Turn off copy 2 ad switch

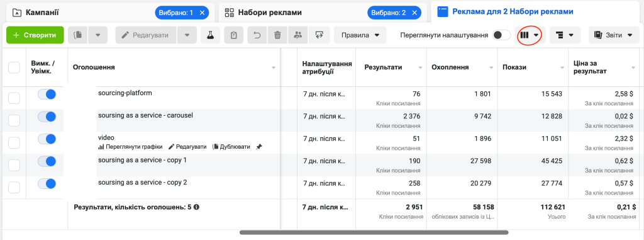pyautogui.click(x=47, y=183)
